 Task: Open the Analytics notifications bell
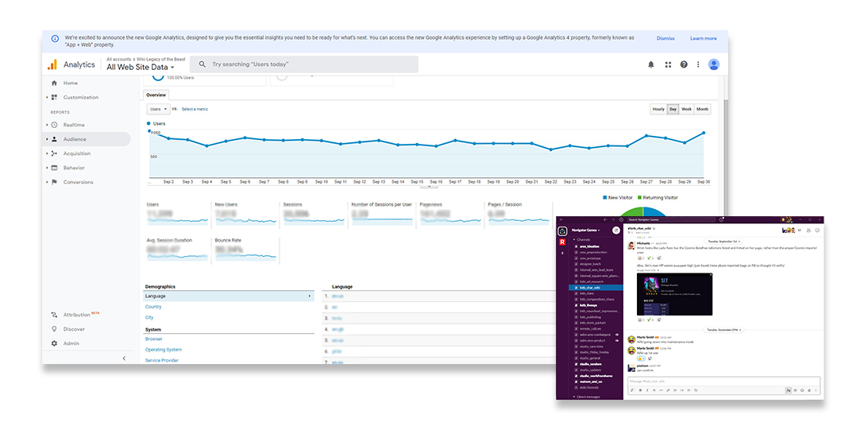pyautogui.click(x=651, y=64)
